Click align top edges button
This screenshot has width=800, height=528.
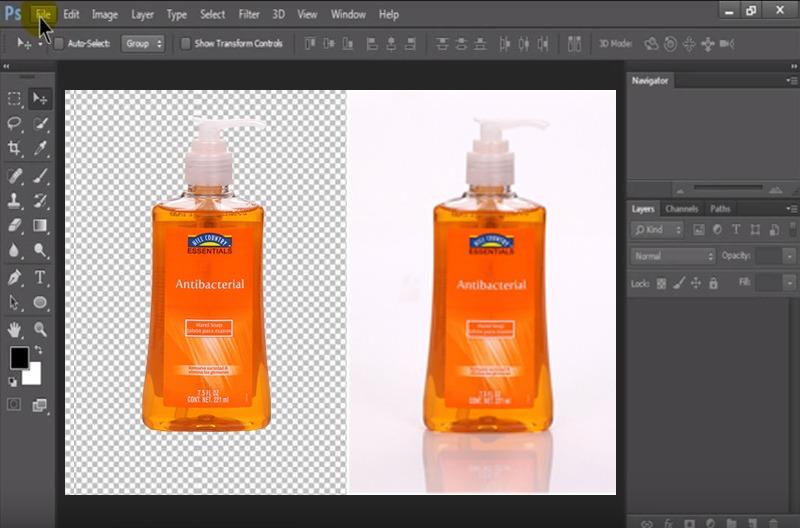pos(310,44)
